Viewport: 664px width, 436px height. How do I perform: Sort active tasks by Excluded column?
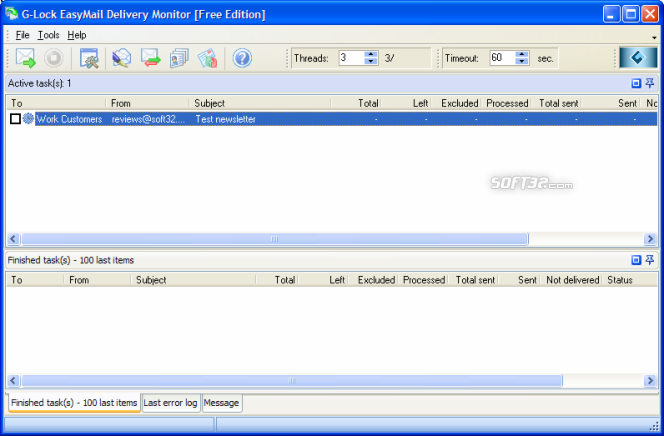[456, 103]
